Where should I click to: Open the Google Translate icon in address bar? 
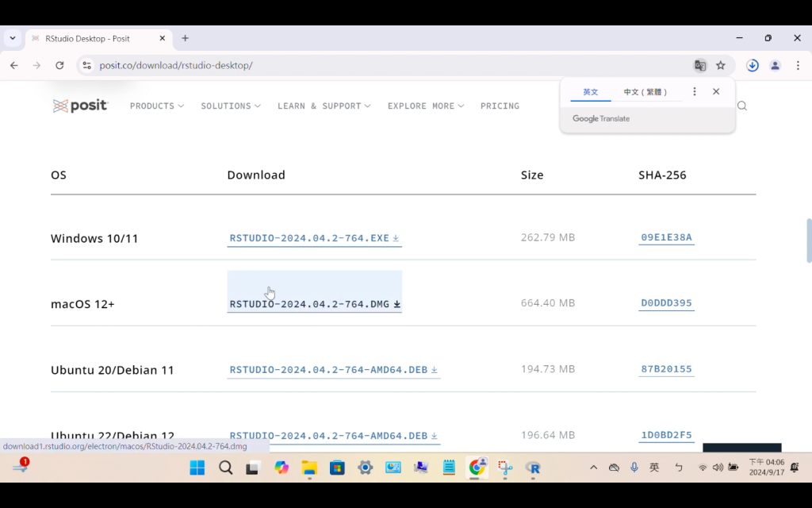pos(700,65)
